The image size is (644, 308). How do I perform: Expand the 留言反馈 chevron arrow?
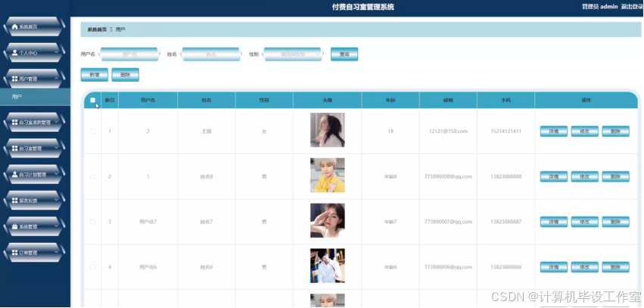coord(56,201)
